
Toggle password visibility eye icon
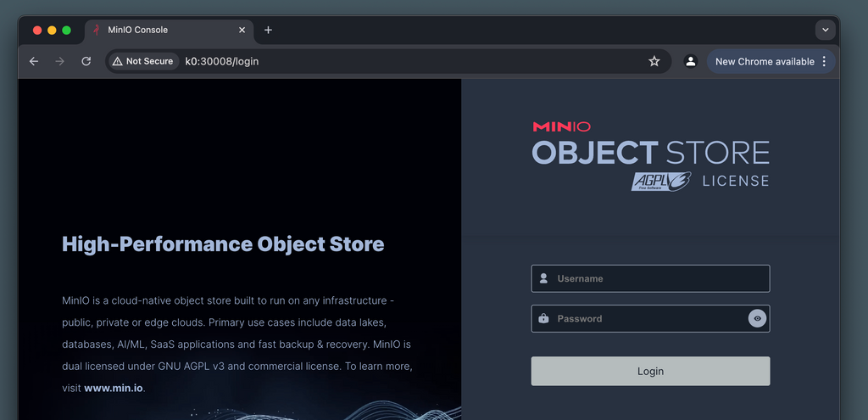coord(757,318)
